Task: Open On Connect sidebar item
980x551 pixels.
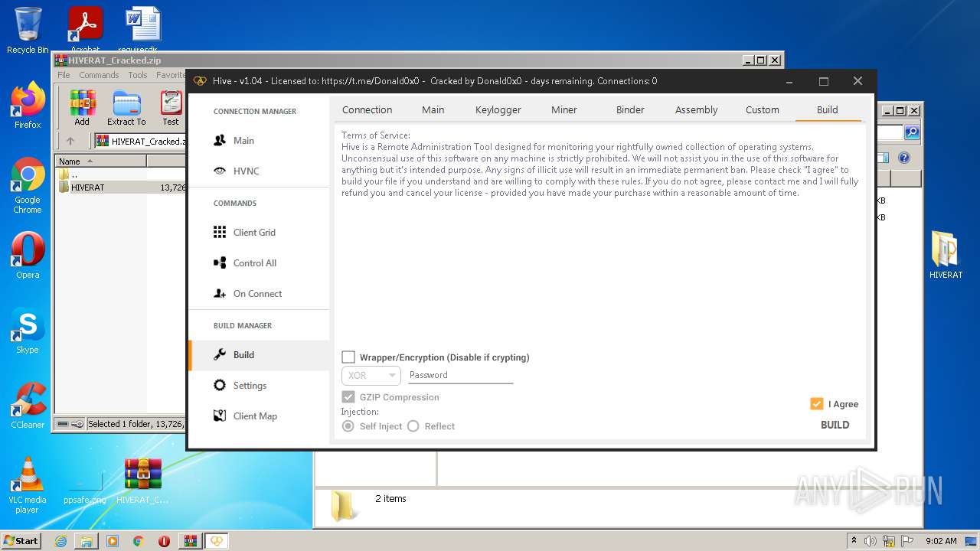Action: [259, 293]
